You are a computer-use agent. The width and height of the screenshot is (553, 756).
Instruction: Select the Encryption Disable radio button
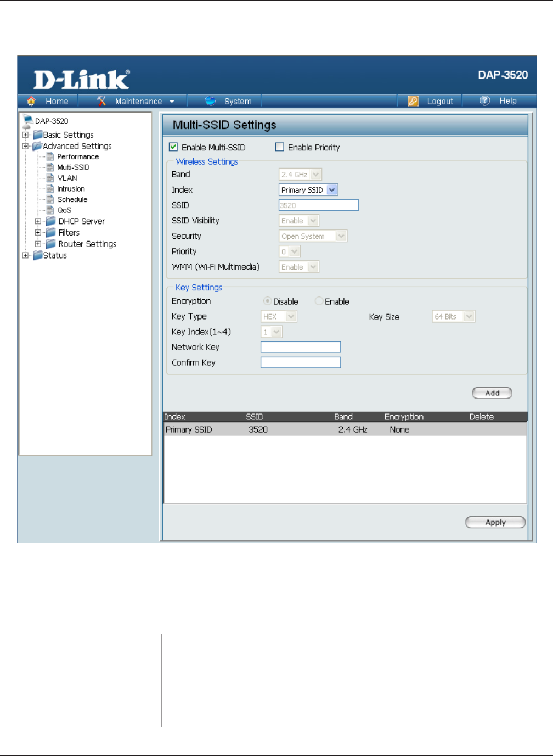click(x=267, y=301)
